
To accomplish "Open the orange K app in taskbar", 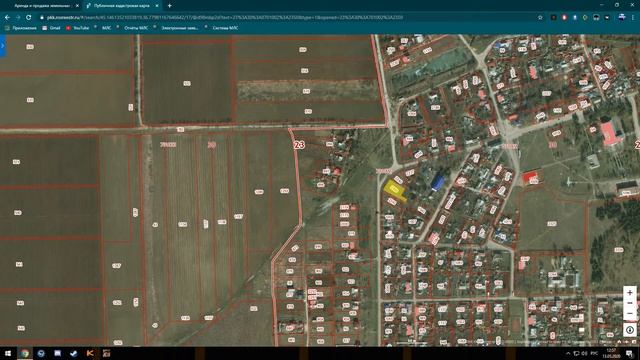I will pyautogui.click(x=90, y=353).
